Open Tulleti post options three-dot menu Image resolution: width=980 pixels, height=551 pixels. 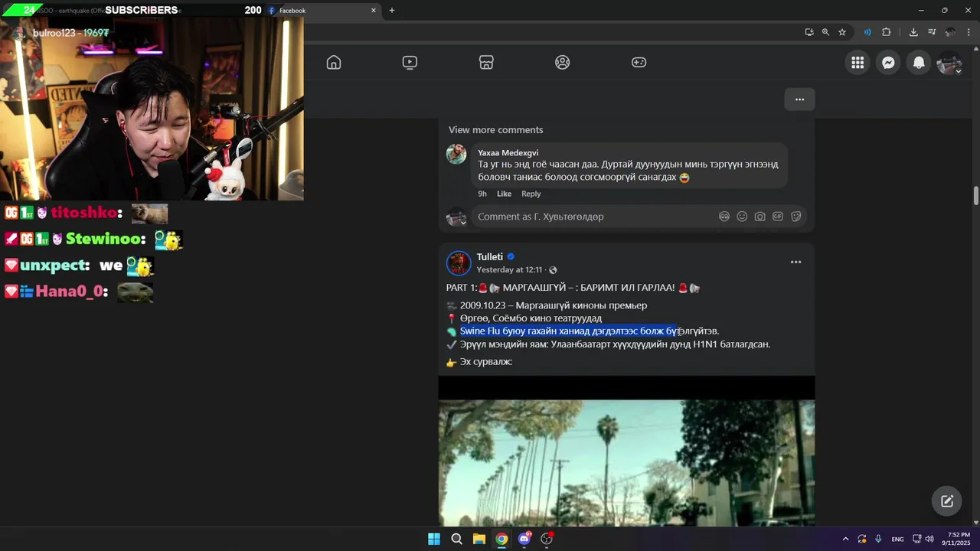click(795, 262)
